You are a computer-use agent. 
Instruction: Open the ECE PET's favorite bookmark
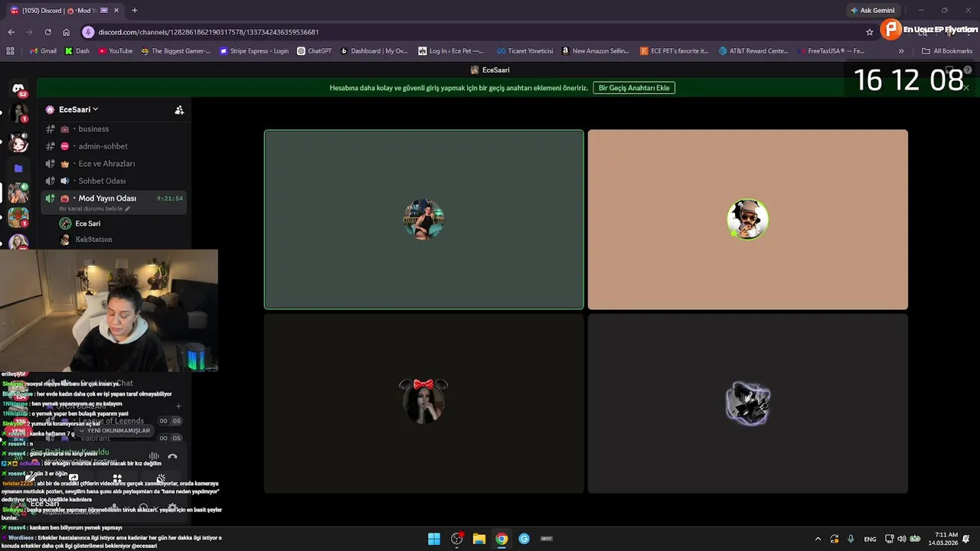pos(674,51)
